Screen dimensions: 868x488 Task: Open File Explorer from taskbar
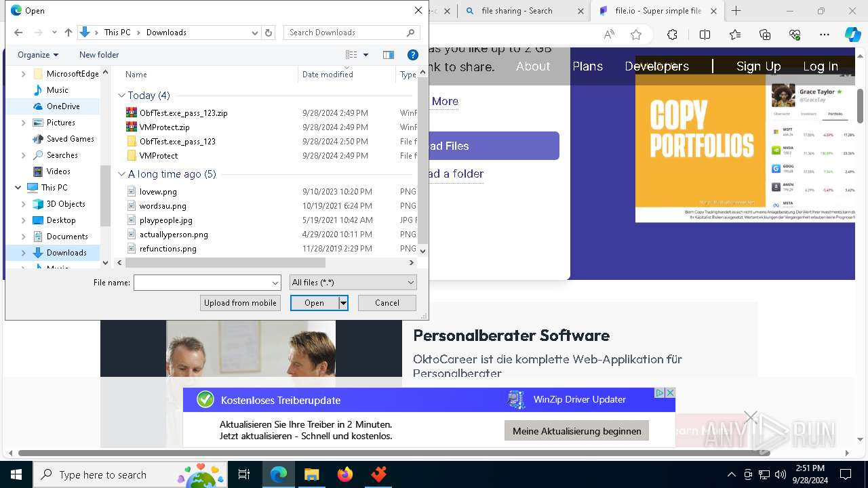pyautogui.click(x=311, y=474)
